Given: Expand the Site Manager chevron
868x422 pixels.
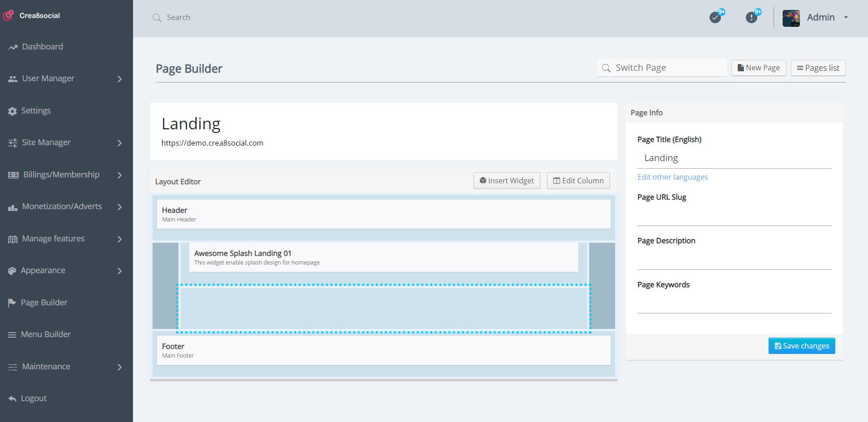Looking at the screenshot, I should (120, 143).
